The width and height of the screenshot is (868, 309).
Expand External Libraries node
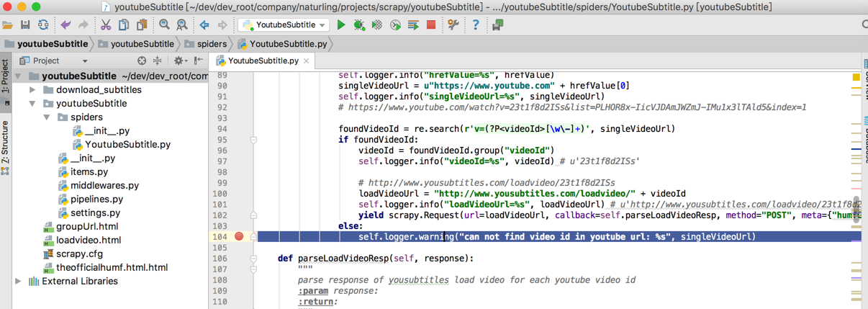(19, 282)
